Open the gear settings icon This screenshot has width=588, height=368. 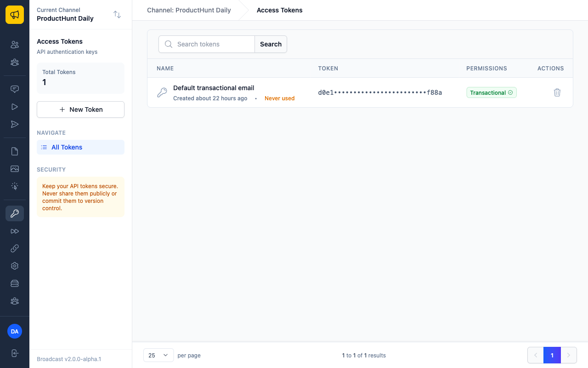coord(15,266)
